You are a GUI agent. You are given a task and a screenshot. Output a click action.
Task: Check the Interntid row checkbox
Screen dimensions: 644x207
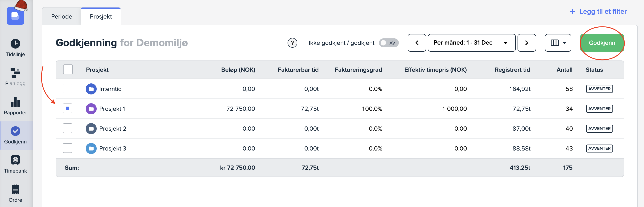68,89
